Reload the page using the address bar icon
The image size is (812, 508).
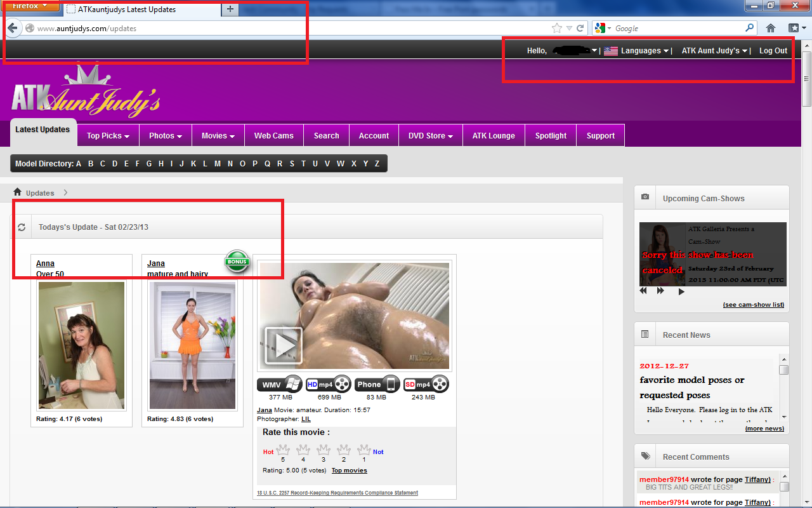(580, 29)
